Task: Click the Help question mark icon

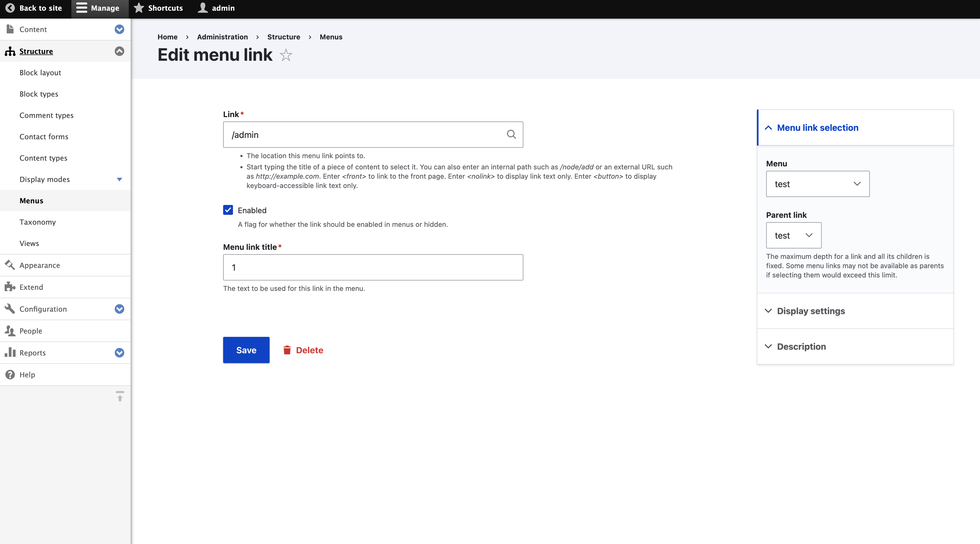Action: coord(10,374)
